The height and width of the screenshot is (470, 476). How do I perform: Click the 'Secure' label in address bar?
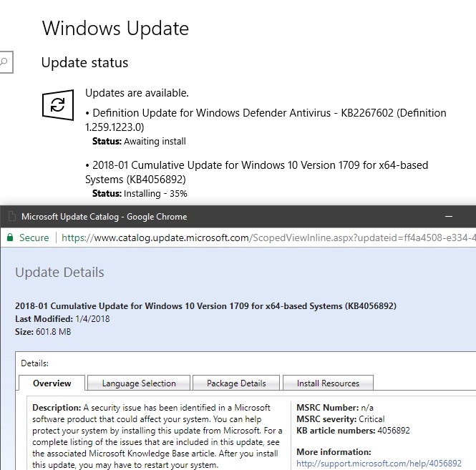coord(34,238)
